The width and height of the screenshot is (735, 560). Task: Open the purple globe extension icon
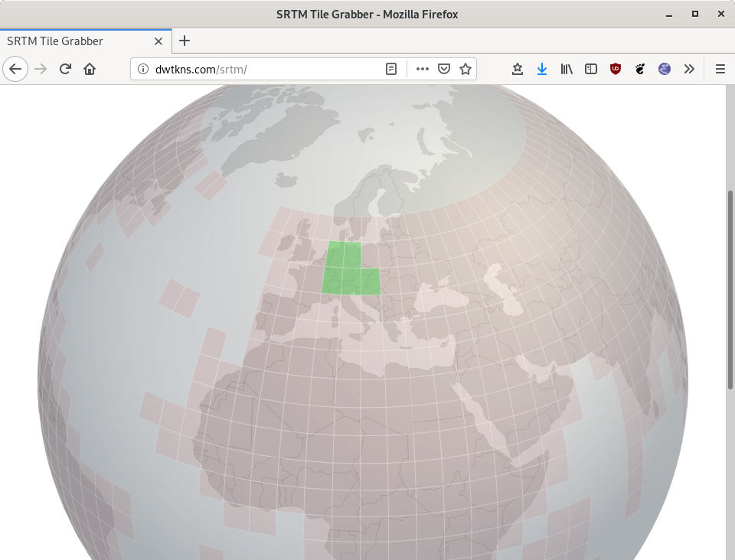tap(665, 70)
